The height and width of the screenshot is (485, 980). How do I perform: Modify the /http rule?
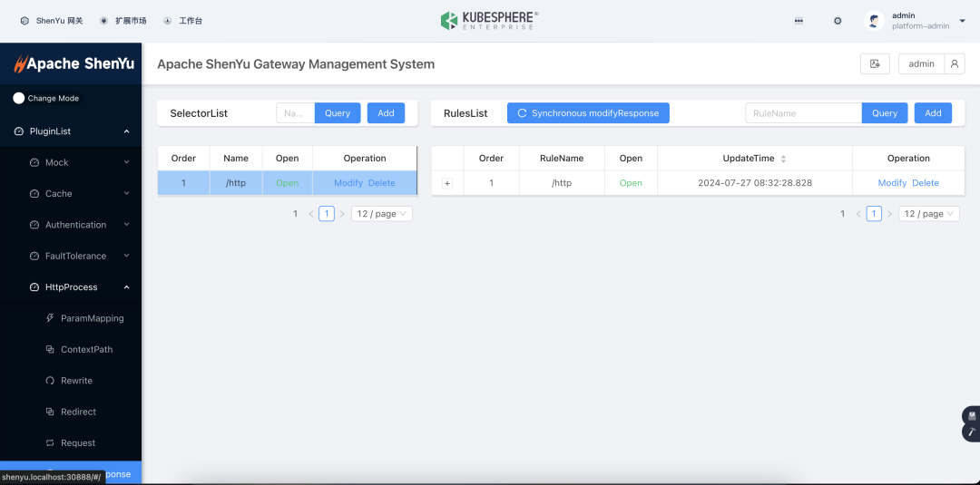893,183
